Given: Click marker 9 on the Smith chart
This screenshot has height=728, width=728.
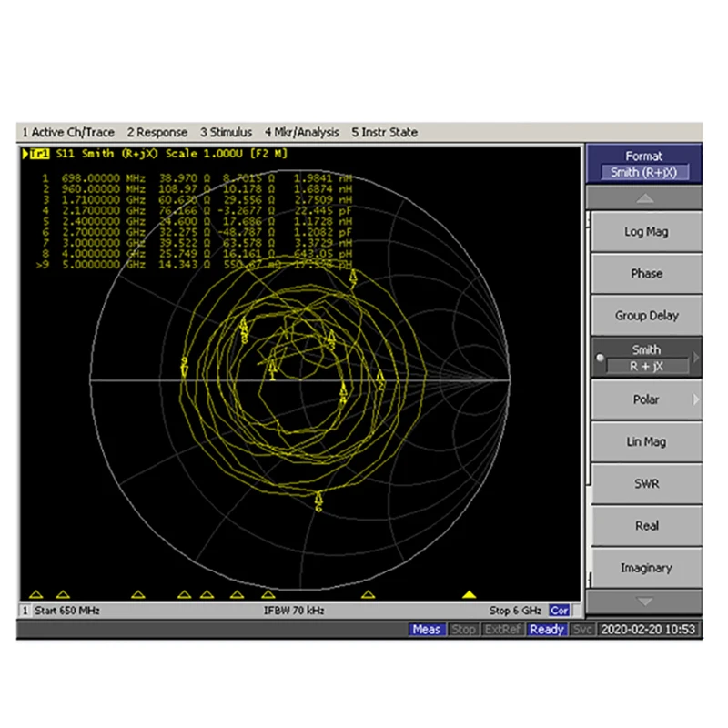Looking at the screenshot, I should 185,367.
